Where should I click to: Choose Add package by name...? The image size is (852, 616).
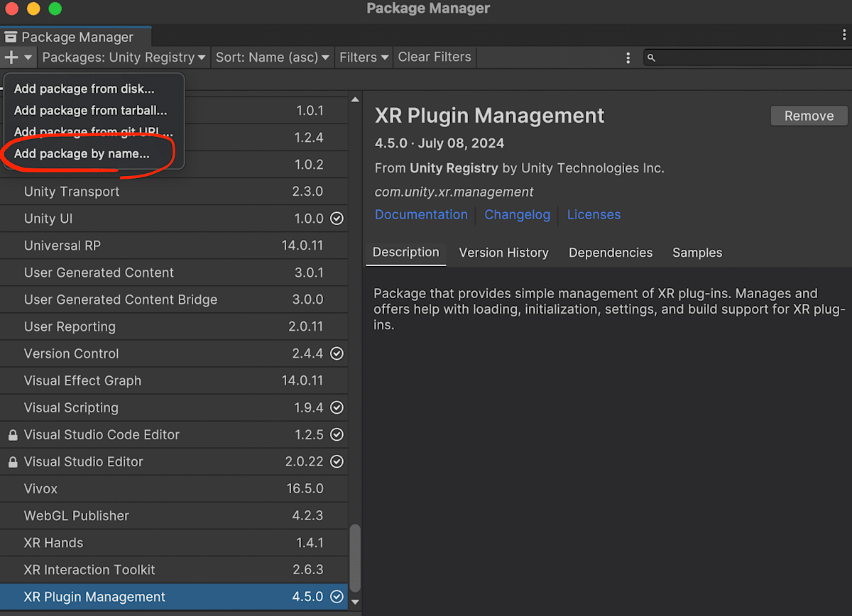(94, 153)
